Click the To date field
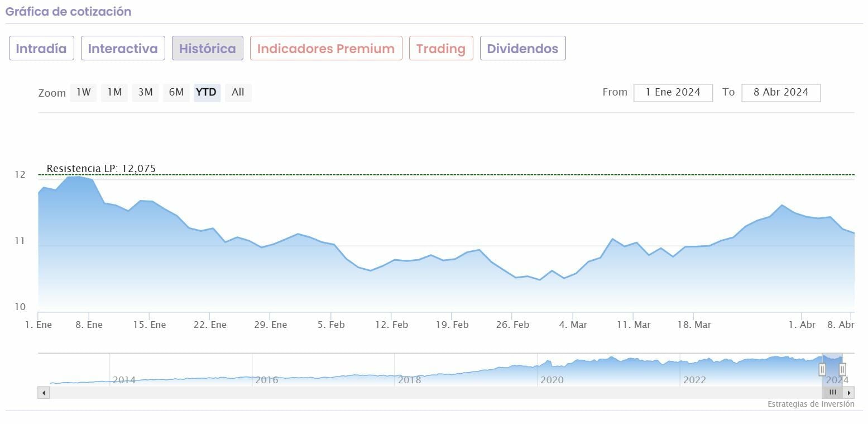 pos(780,93)
